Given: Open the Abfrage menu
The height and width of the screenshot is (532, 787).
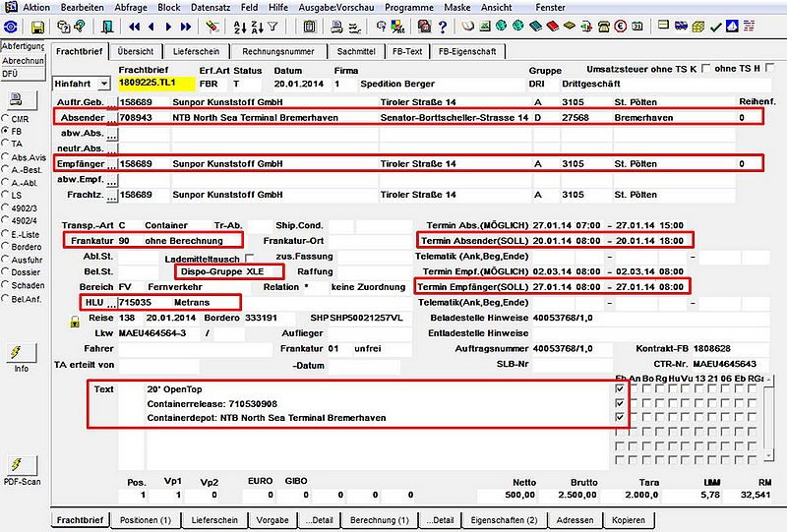Looking at the screenshot, I should coord(131,8).
